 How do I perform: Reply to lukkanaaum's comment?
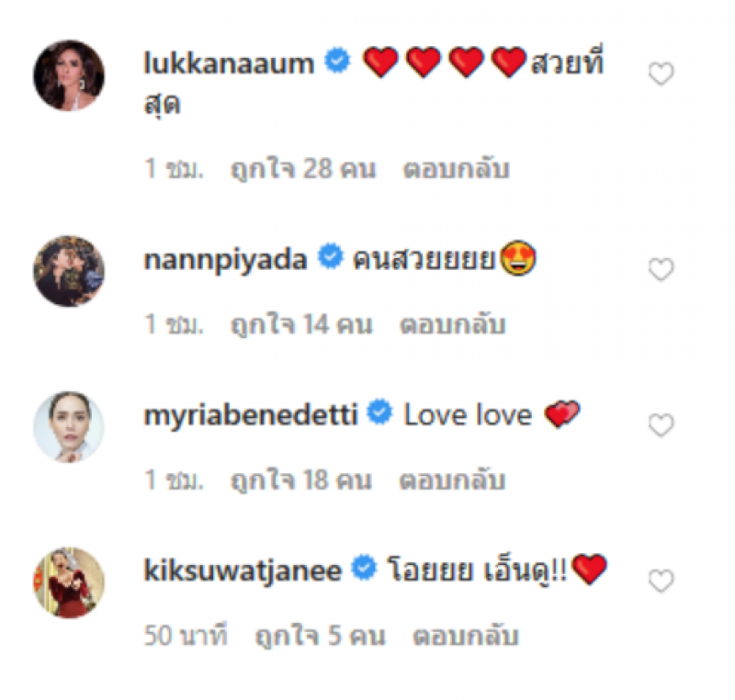click(455, 169)
